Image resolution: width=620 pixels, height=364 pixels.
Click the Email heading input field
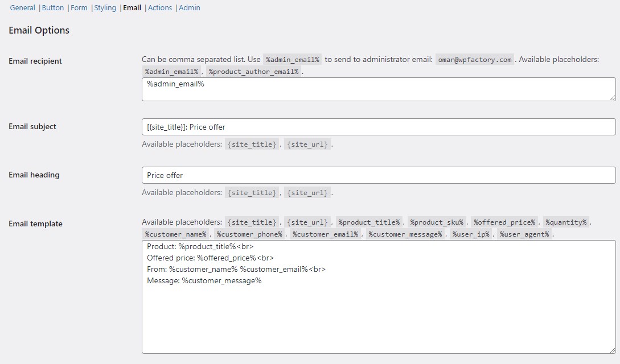coord(378,175)
